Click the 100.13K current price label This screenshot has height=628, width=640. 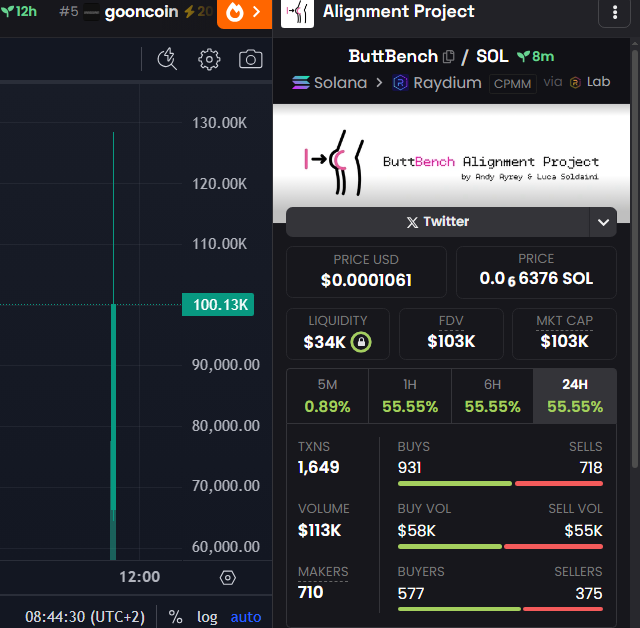pos(218,305)
